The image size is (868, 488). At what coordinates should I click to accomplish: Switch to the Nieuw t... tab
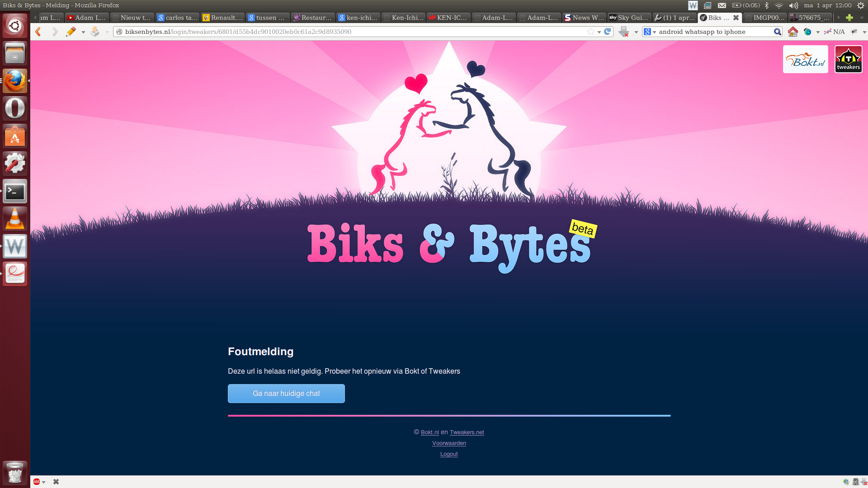132,18
